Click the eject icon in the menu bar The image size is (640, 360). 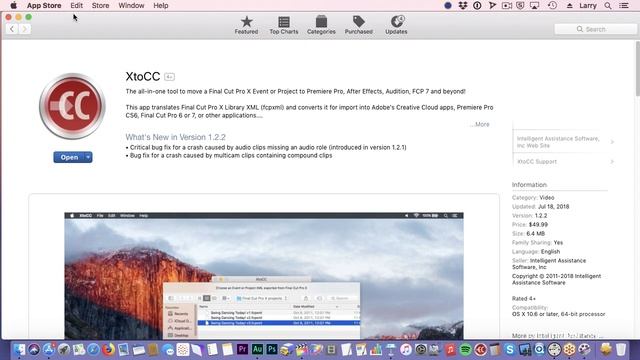click(x=569, y=5)
